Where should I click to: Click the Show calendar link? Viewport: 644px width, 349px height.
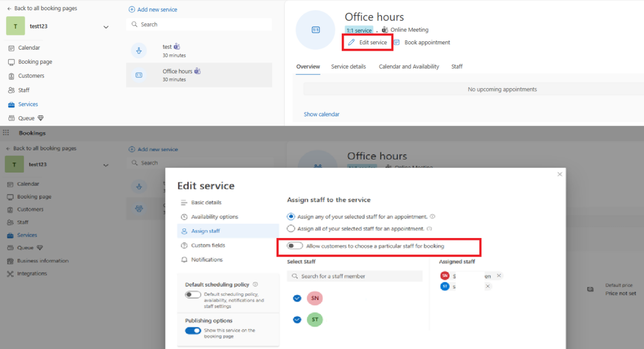[322, 114]
